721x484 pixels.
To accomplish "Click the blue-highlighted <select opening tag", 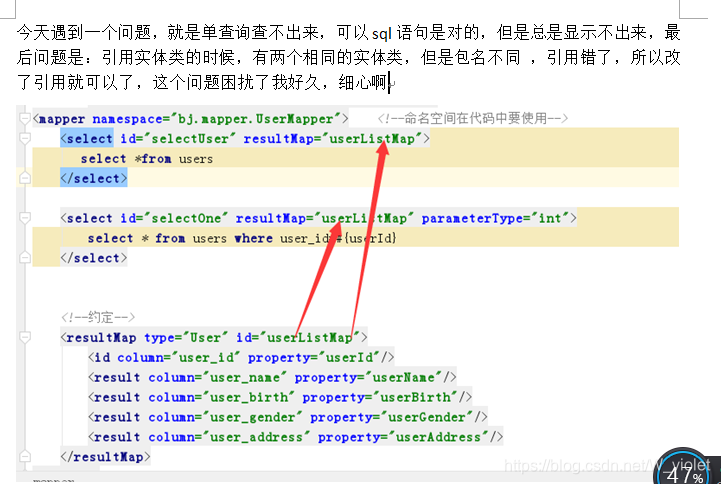I will [x=86, y=139].
